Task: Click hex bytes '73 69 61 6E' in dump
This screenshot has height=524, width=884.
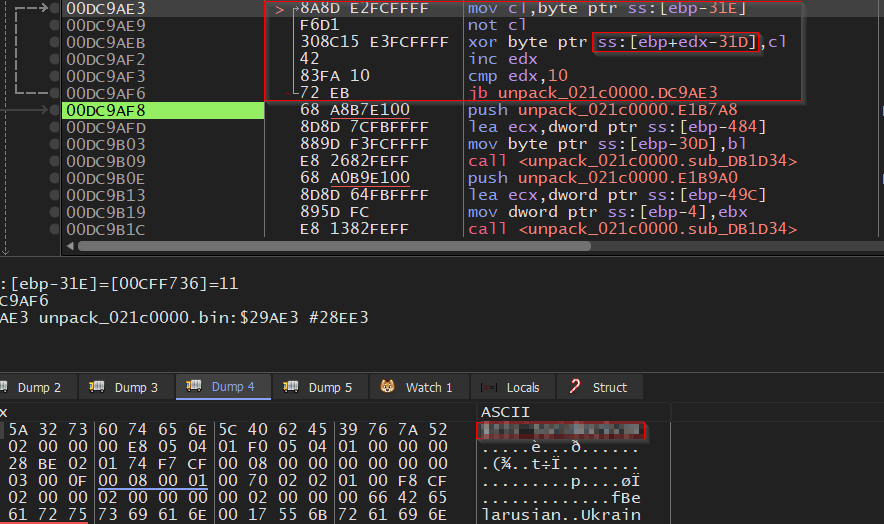Action: pos(152,514)
